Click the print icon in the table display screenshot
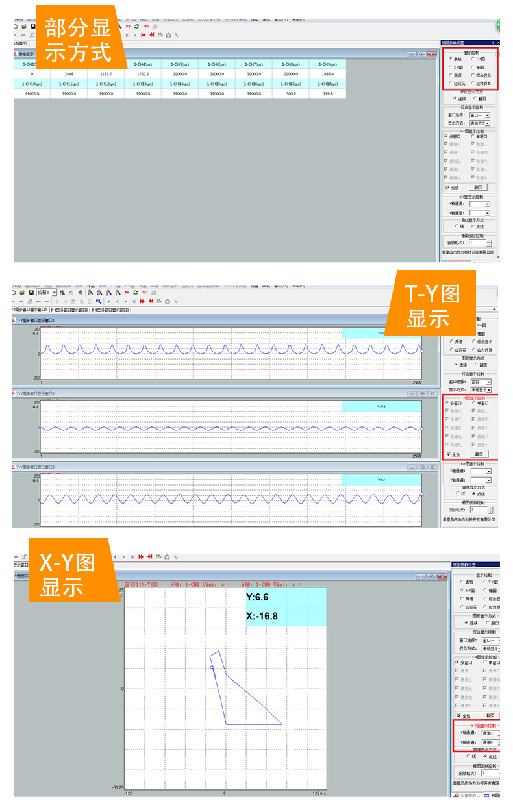The width and height of the screenshot is (513, 812). [155, 27]
